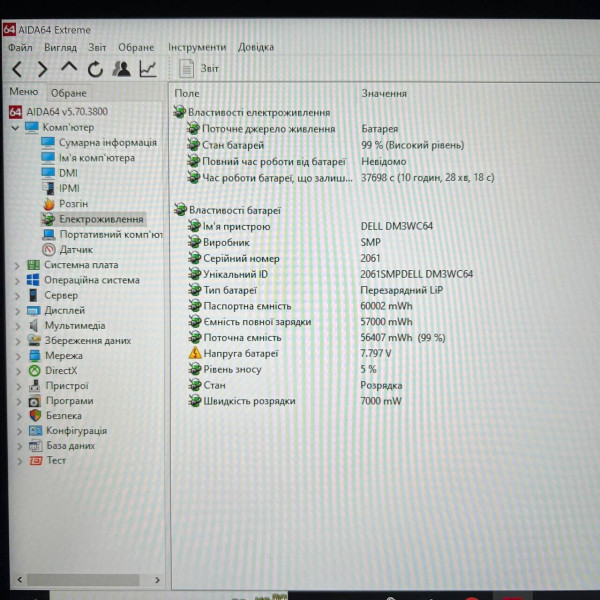Switch to the Меню tab

point(24,91)
